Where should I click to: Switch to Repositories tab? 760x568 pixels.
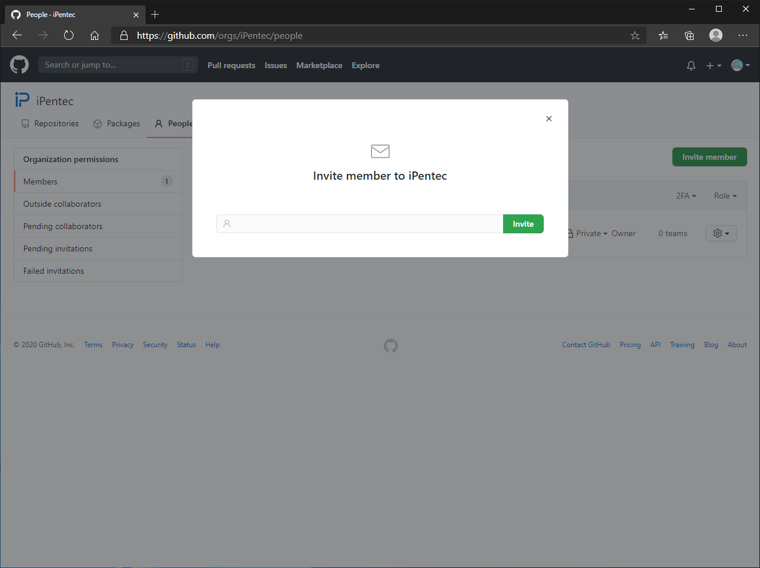click(50, 124)
